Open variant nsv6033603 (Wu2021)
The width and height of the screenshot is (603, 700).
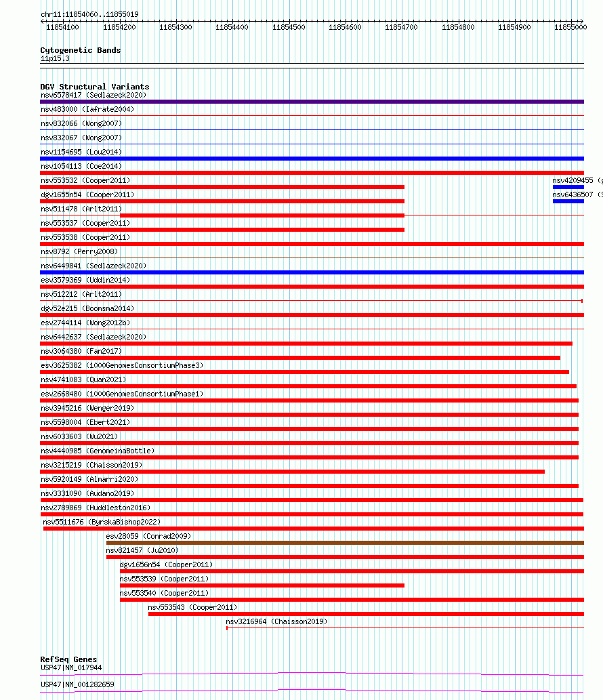79,436
